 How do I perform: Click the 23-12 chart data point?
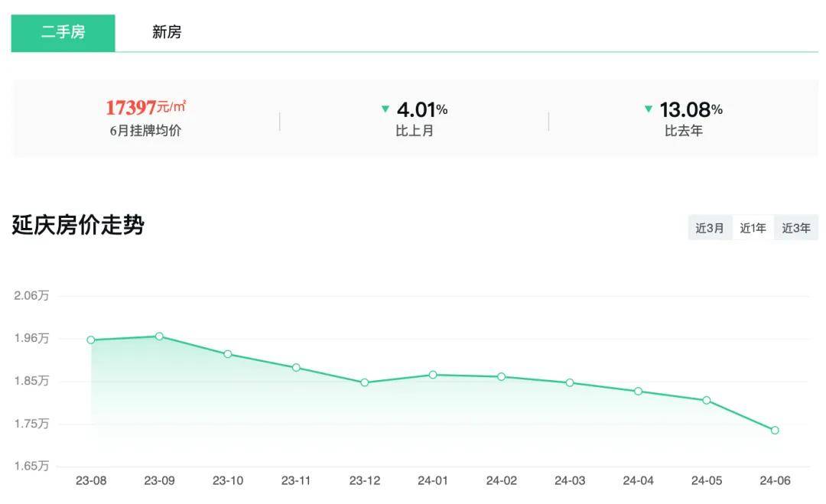tap(365, 383)
